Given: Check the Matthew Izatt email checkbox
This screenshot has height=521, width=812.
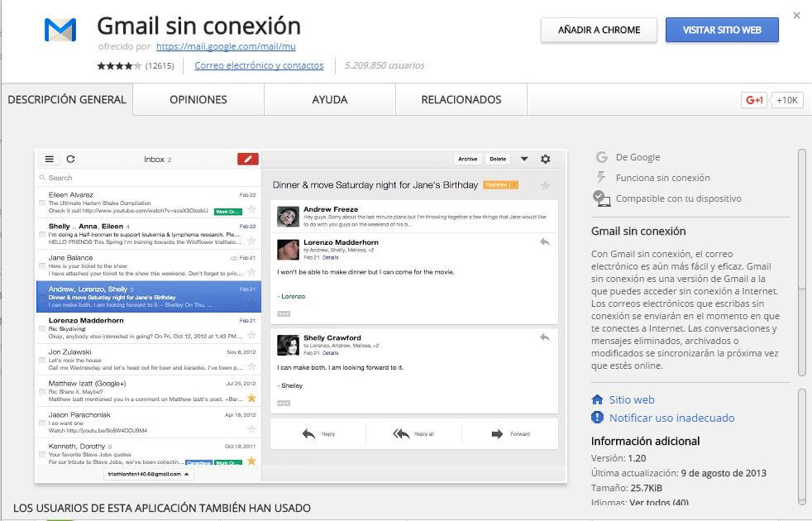Looking at the screenshot, I should pos(42,391).
